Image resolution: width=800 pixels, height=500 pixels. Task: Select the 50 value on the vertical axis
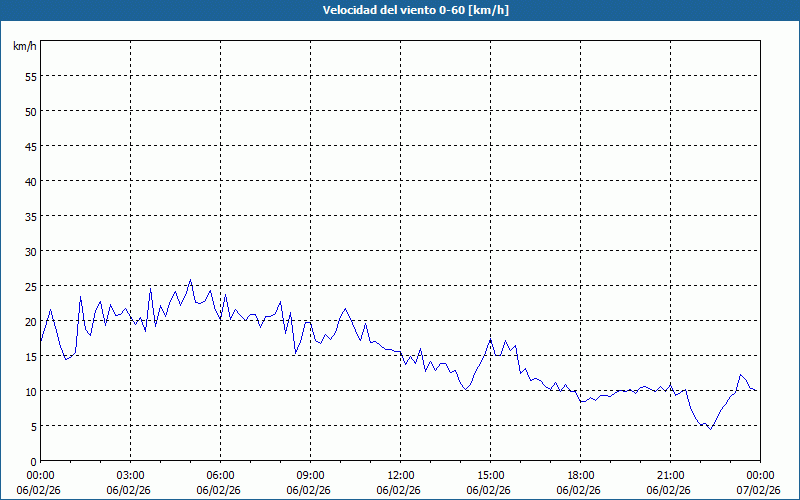pyautogui.click(x=30, y=111)
